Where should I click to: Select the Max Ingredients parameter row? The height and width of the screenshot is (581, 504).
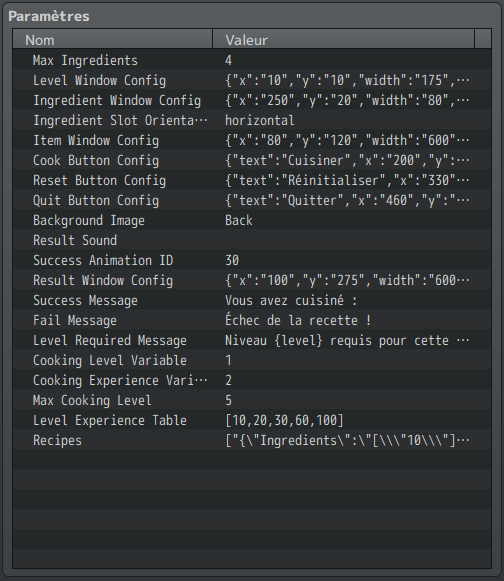[x=252, y=60]
